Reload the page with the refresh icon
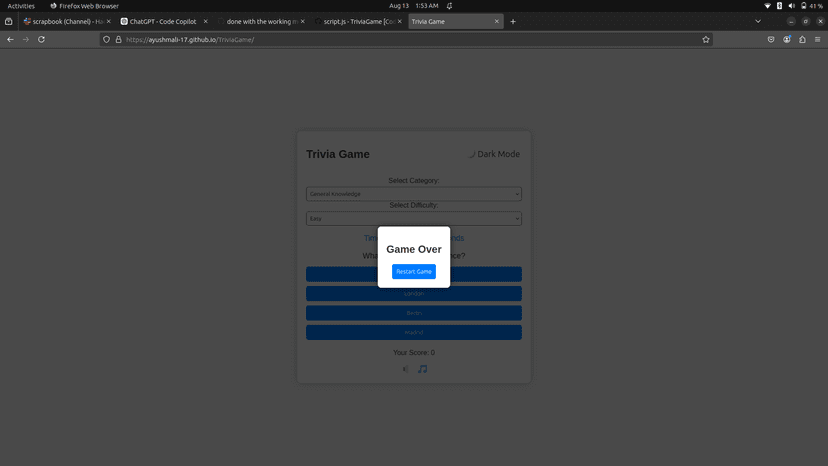This screenshot has height=466, width=828. click(x=41, y=39)
